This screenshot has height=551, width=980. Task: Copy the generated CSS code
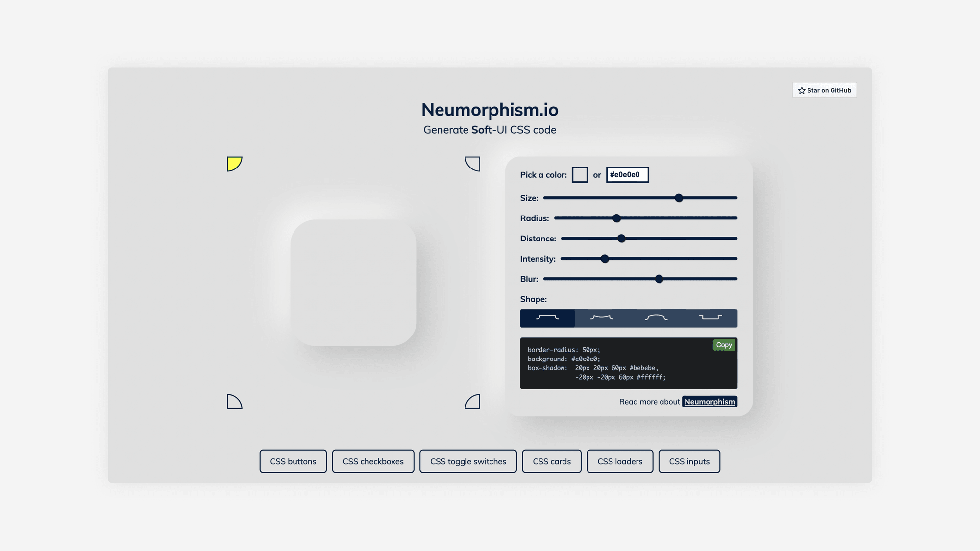point(724,344)
